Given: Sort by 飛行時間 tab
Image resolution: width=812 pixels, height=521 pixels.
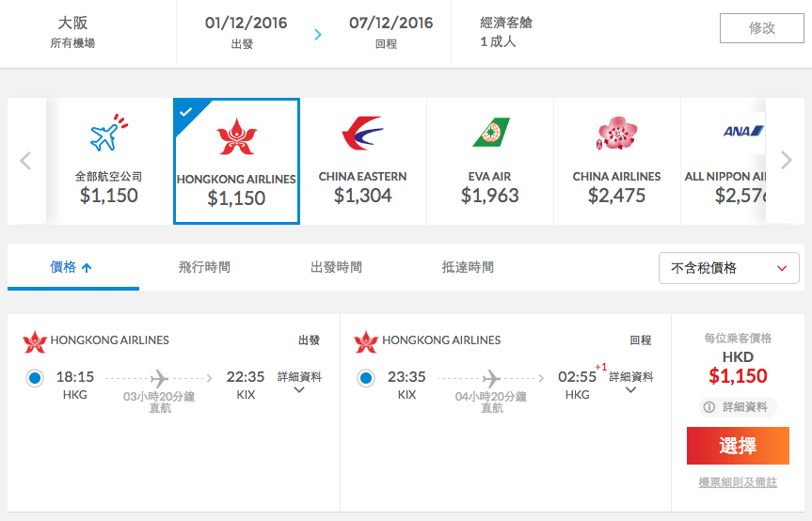Looking at the screenshot, I should tap(204, 267).
